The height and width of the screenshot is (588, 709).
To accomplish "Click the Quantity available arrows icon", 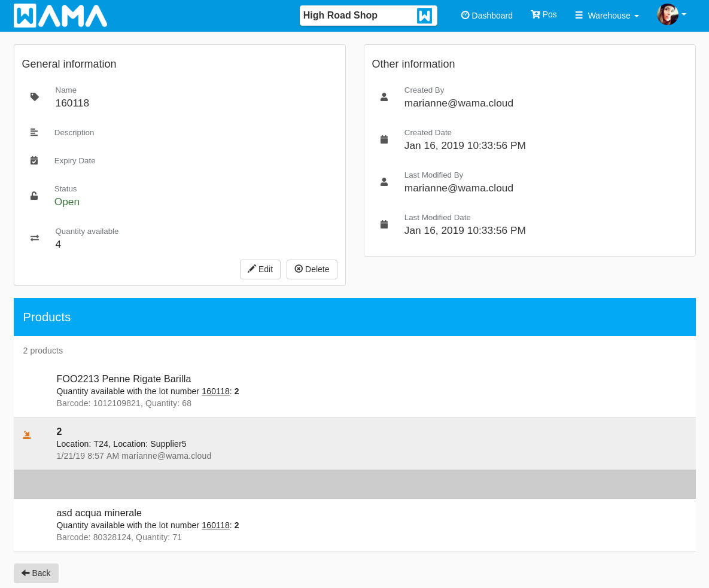I will pos(34,238).
